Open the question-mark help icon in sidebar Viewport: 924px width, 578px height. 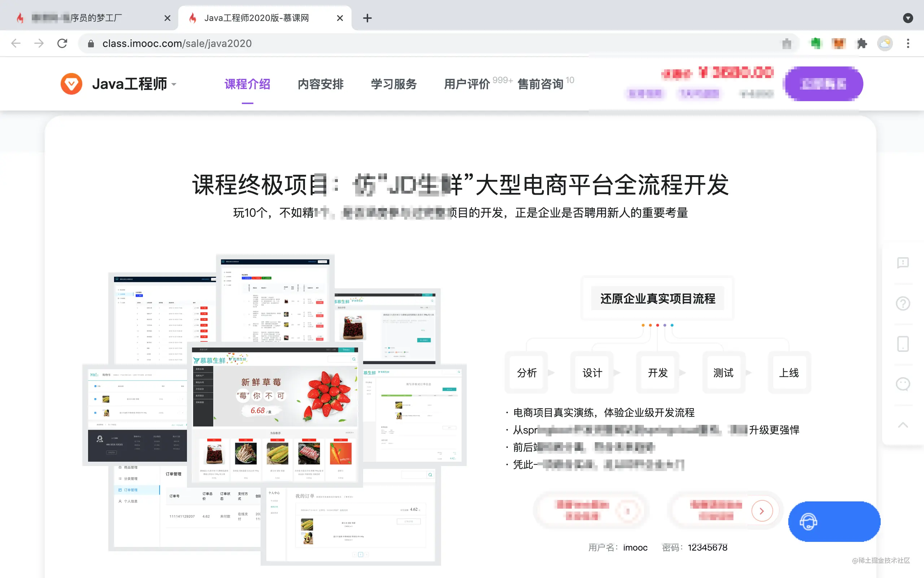click(903, 303)
